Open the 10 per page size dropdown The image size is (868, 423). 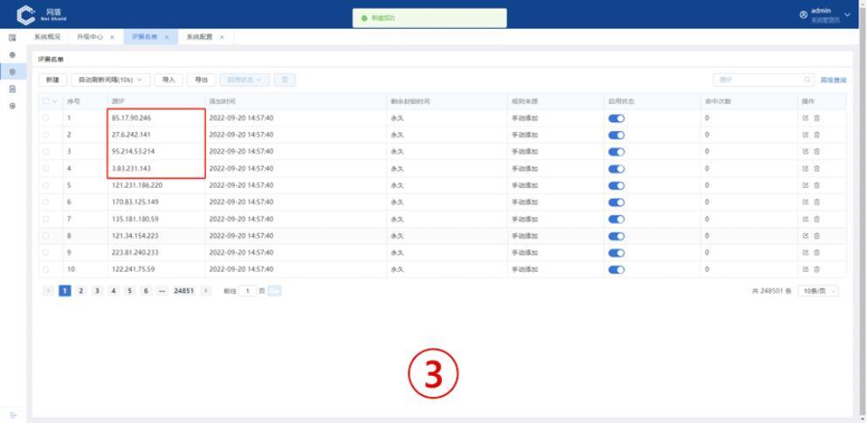[820, 290]
